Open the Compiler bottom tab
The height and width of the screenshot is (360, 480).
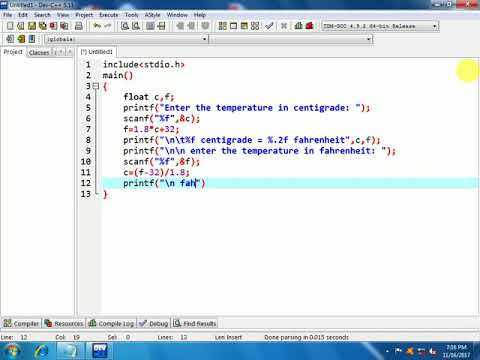[21, 323]
